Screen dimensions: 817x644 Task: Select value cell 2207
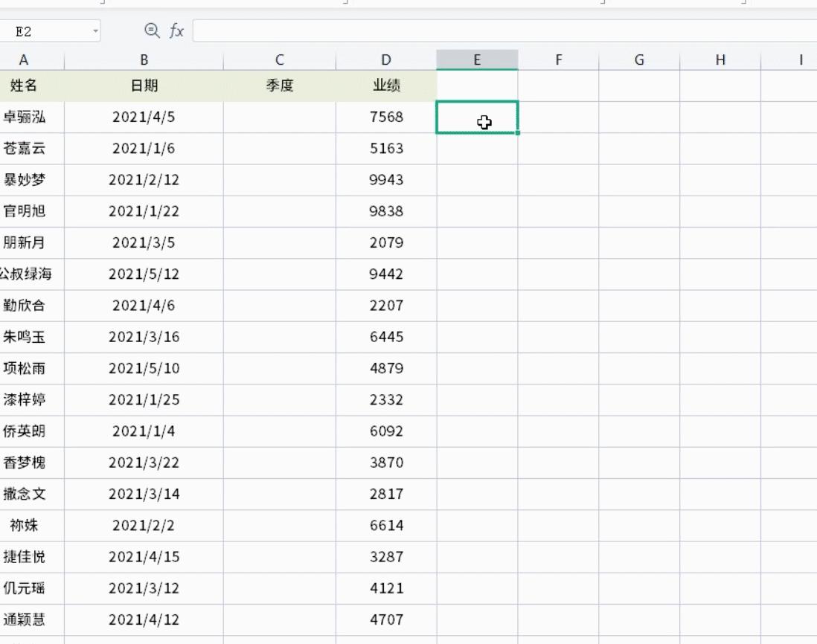click(x=386, y=306)
